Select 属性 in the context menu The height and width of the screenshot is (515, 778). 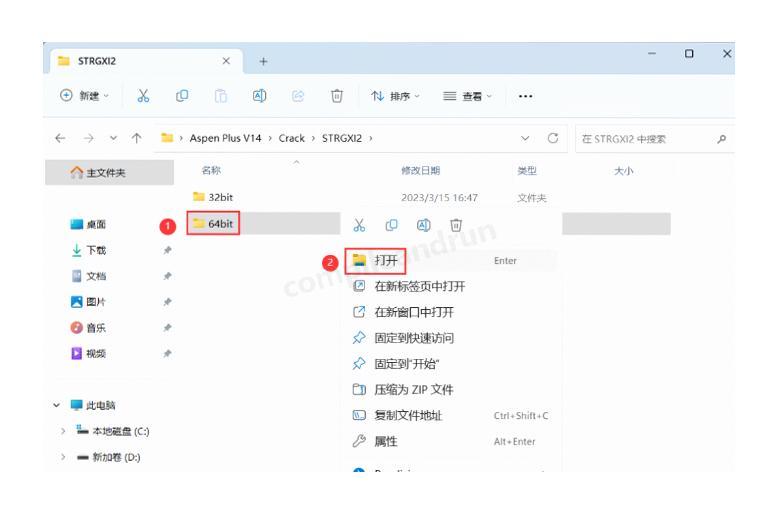452,441
